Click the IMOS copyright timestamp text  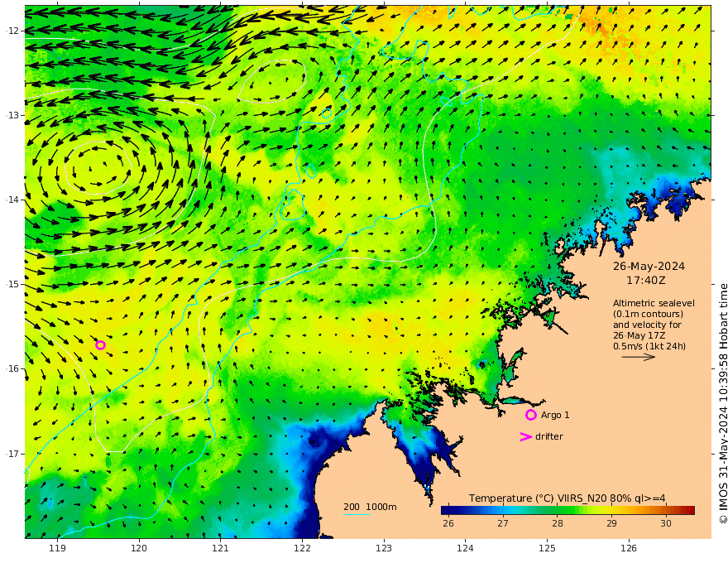tap(722, 403)
